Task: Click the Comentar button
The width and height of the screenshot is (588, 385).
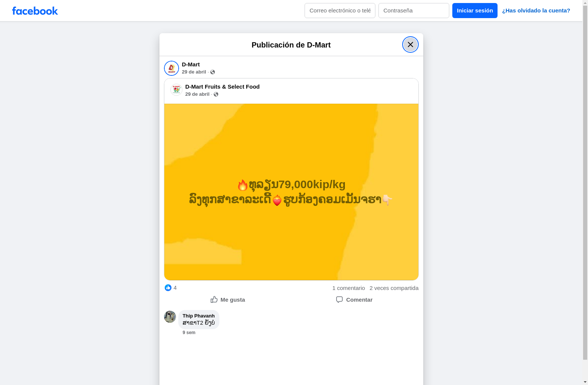Action: coord(354,300)
